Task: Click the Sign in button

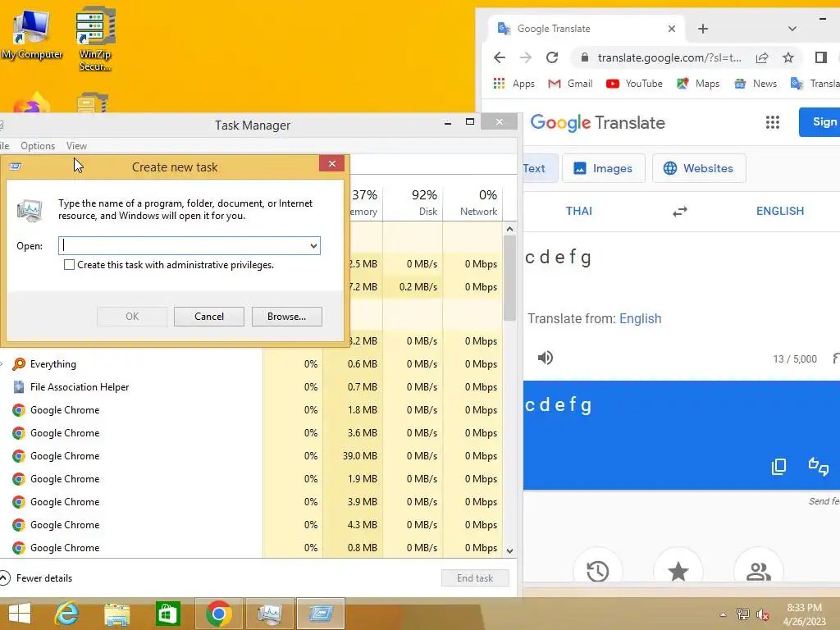Action: [819, 122]
